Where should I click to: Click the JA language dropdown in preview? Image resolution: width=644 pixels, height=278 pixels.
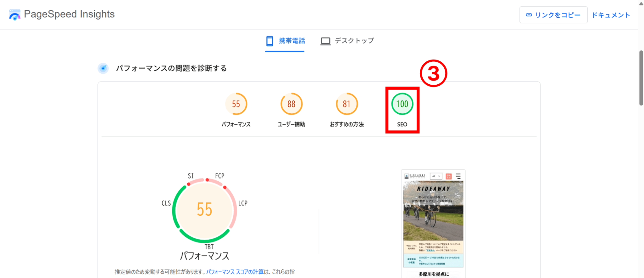(x=436, y=176)
